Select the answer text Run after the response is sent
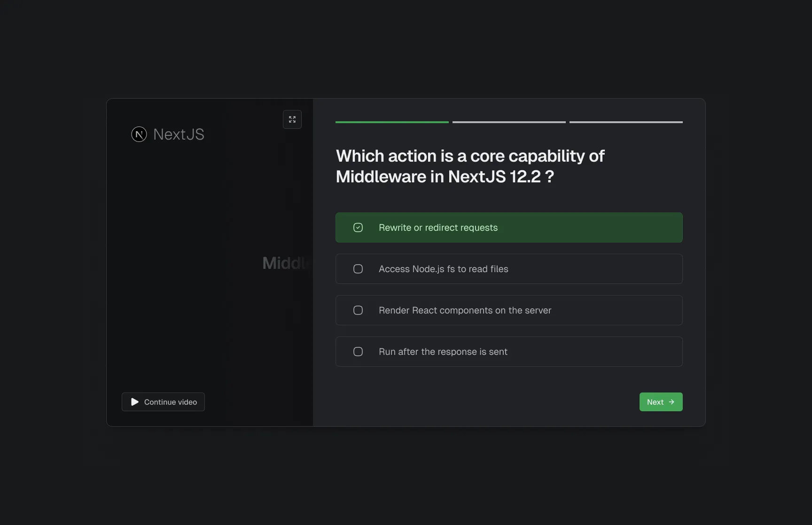The height and width of the screenshot is (525, 812). tap(443, 352)
